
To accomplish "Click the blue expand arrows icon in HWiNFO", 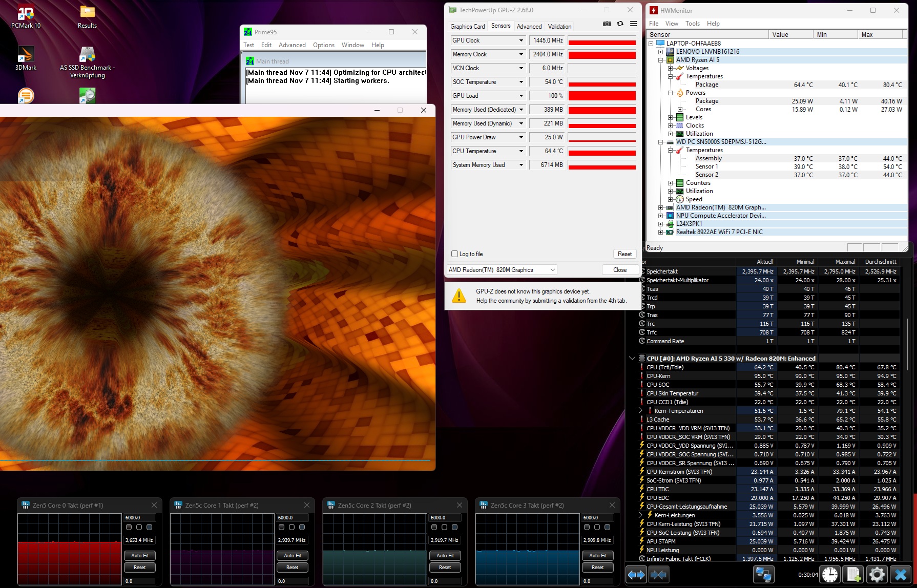I will coord(636,575).
